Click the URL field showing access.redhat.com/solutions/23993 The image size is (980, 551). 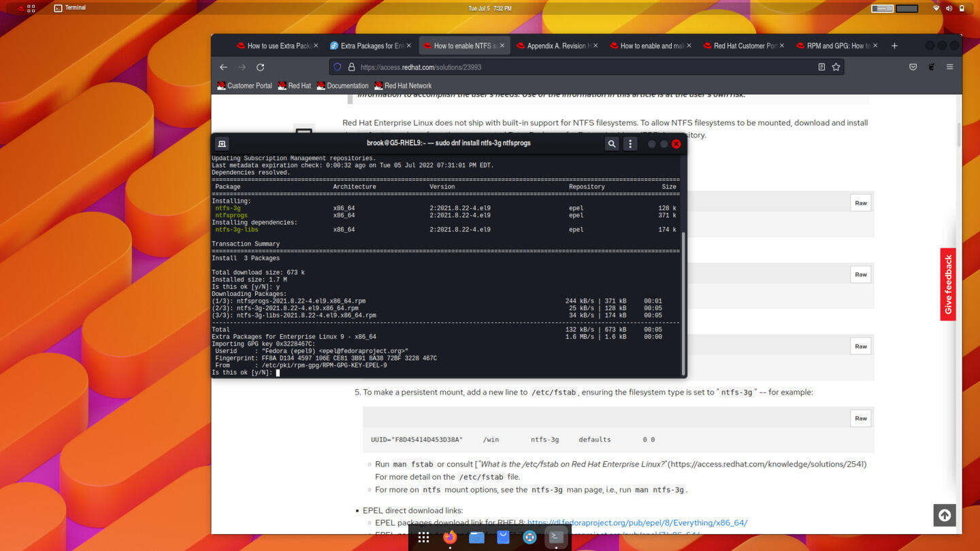pyautogui.click(x=585, y=67)
